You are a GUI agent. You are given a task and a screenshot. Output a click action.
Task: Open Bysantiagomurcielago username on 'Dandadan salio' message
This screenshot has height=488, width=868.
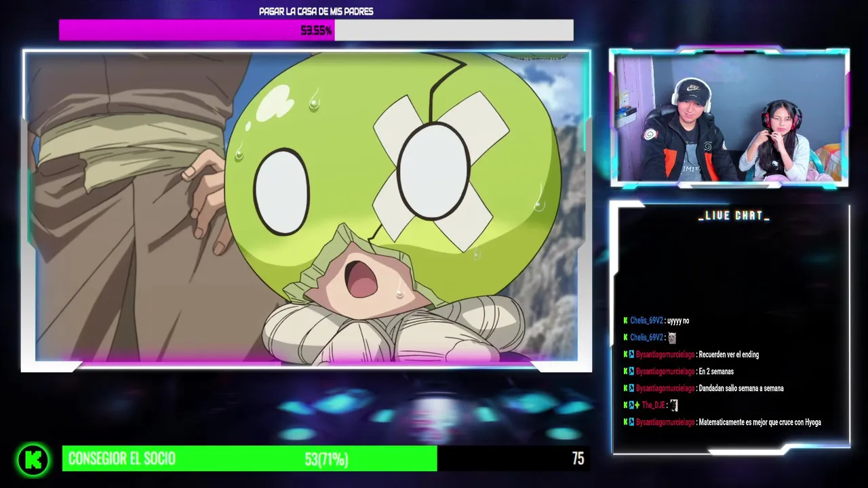pos(665,388)
